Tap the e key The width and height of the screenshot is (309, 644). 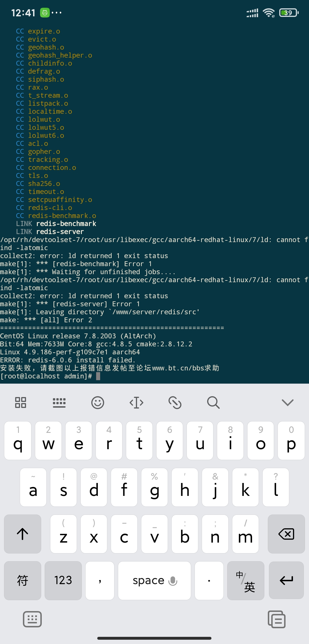tap(79, 441)
